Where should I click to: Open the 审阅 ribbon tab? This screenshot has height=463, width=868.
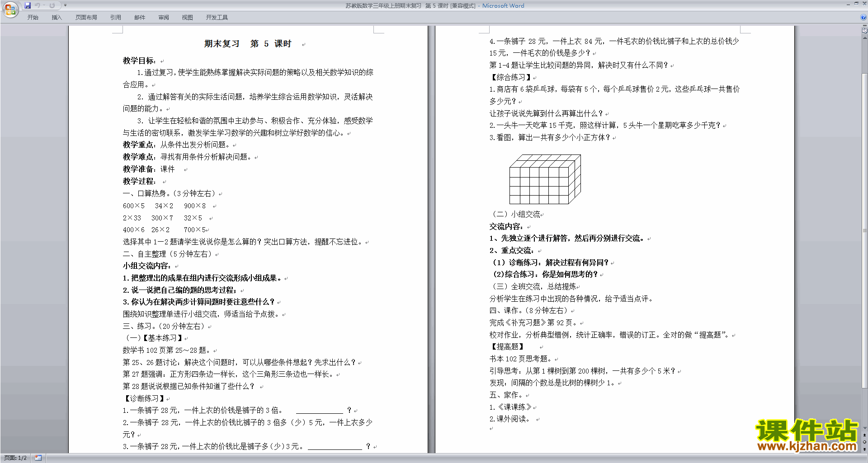(x=164, y=18)
